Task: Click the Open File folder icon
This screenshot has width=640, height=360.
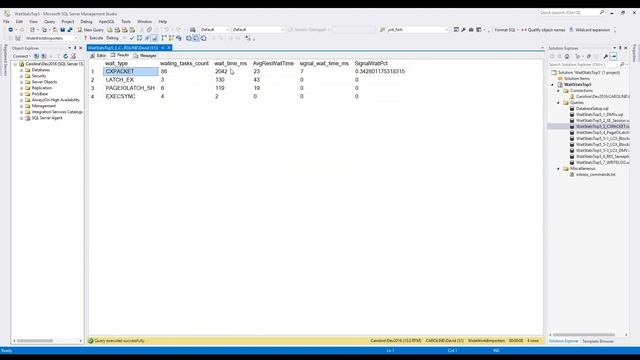Action: 55,30
